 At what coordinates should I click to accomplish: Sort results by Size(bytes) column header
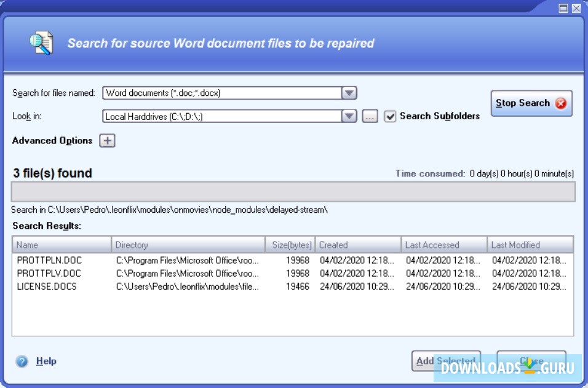coord(290,245)
